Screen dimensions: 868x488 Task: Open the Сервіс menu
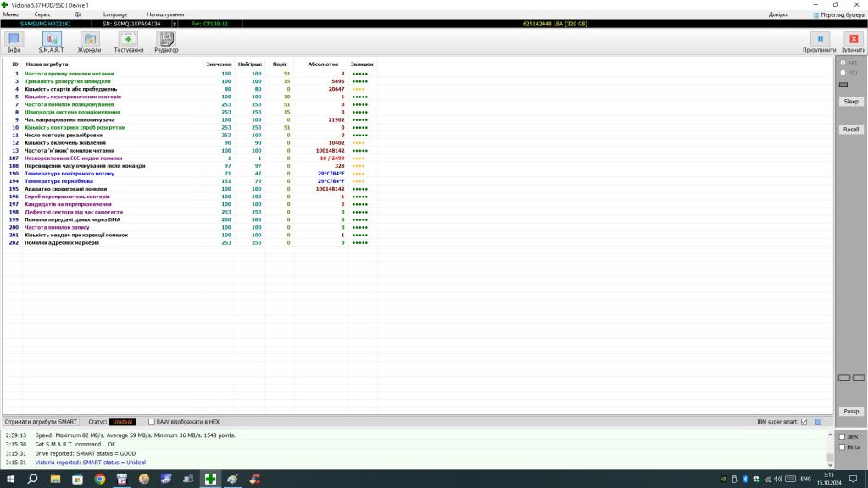(x=42, y=14)
